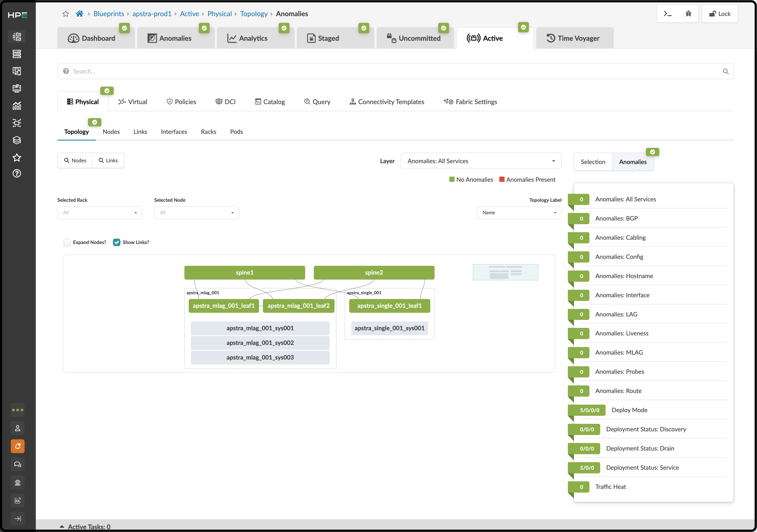
Task: Click into the Search input field
Action: pyautogui.click(x=395, y=71)
